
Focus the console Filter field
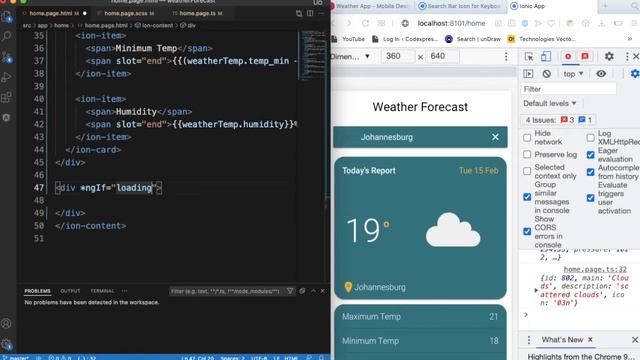(568, 89)
